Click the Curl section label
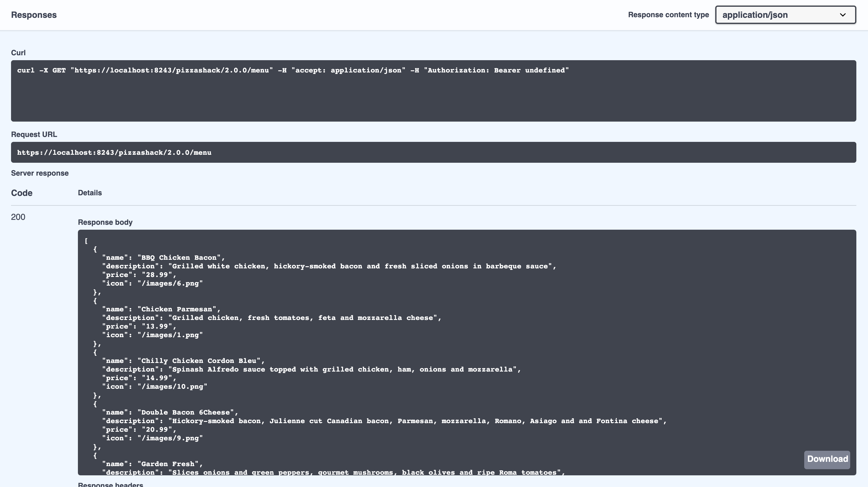 pyautogui.click(x=18, y=53)
